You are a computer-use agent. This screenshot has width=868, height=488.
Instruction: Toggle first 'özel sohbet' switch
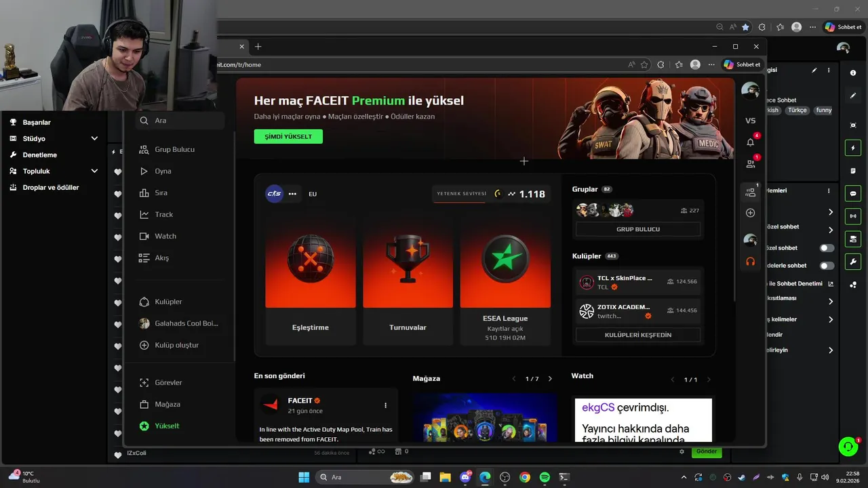(827, 248)
